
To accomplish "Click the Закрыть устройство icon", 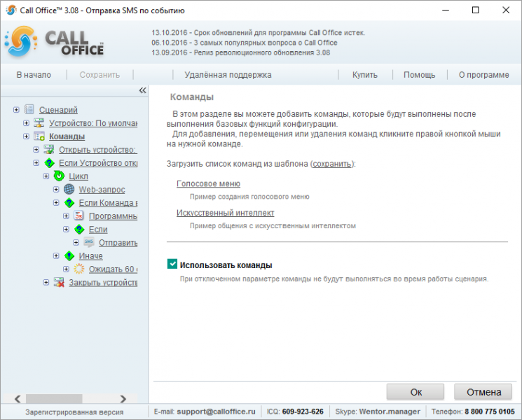I will [59, 282].
